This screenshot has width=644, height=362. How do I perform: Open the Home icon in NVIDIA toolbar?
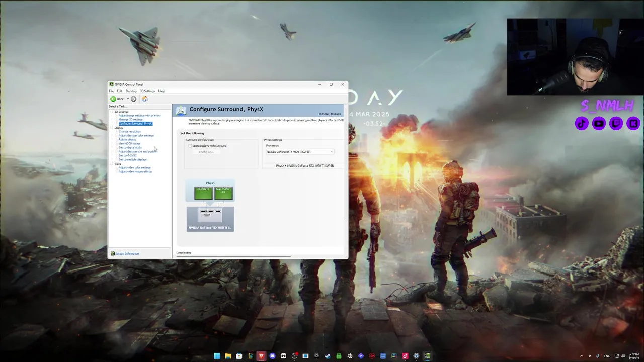(145, 99)
